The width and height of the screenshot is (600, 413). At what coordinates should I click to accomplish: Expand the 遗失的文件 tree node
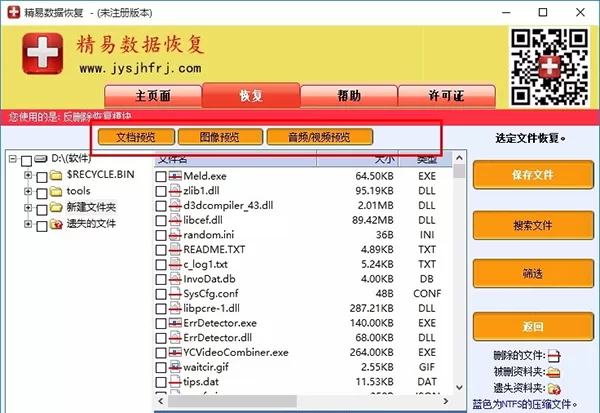click(28, 224)
